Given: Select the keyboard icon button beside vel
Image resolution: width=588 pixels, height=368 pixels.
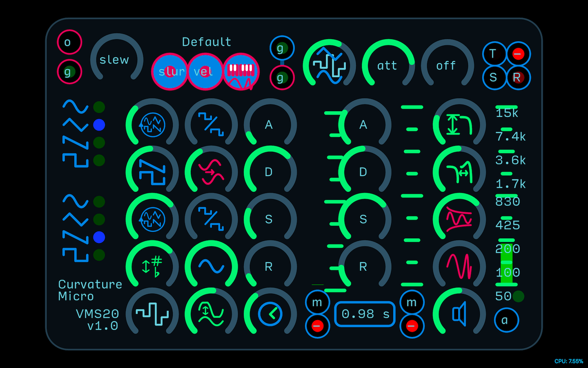Looking at the screenshot, I should pos(241,72).
